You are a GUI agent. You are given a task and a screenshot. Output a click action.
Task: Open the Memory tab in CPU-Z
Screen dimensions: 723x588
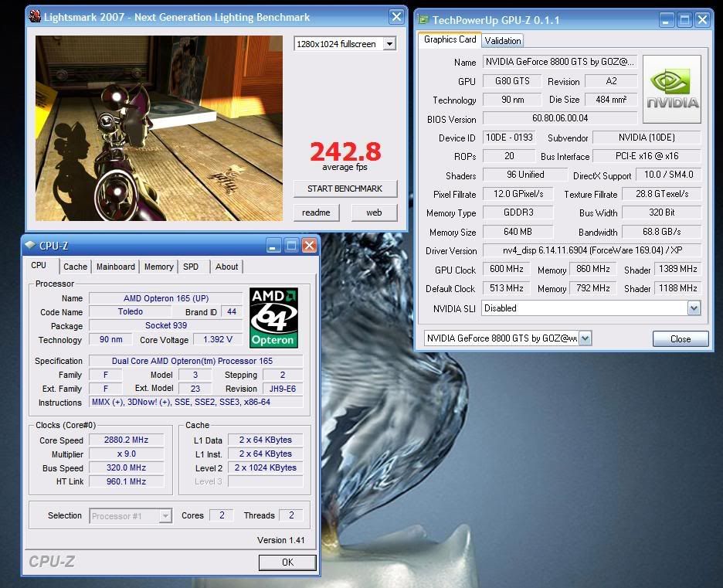pos(158,267)
